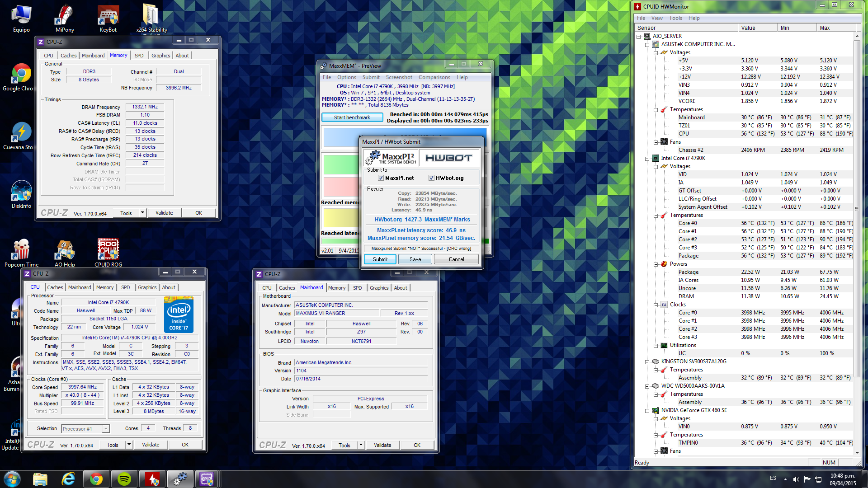Click Save in HWbot Submit dialog

pos(415,259)
